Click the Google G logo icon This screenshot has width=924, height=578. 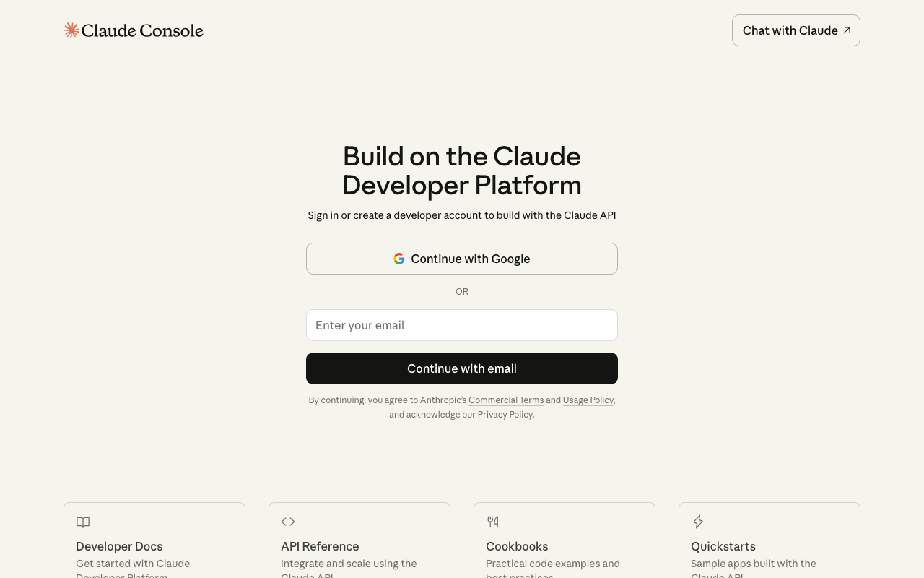coord(399,259)
